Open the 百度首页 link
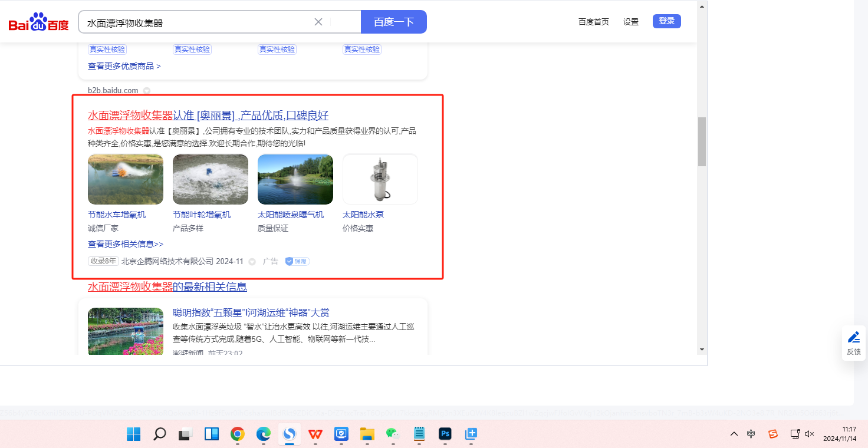The image size is (868, 448). pos(594,22)
